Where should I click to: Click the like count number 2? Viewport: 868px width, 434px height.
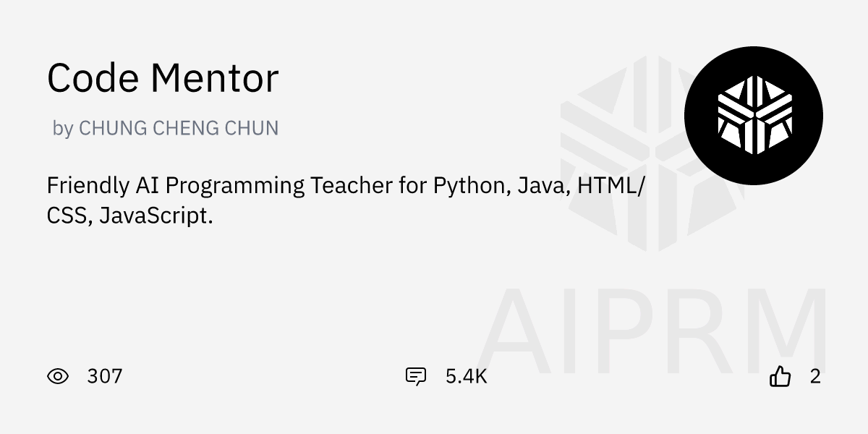(x=815, y=376)
